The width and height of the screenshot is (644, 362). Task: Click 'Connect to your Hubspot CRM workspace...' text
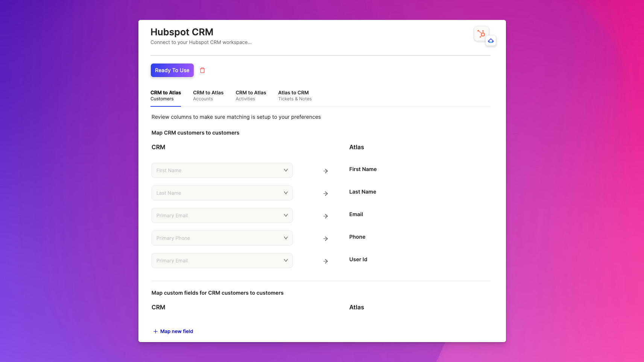[x=201, y=42]
